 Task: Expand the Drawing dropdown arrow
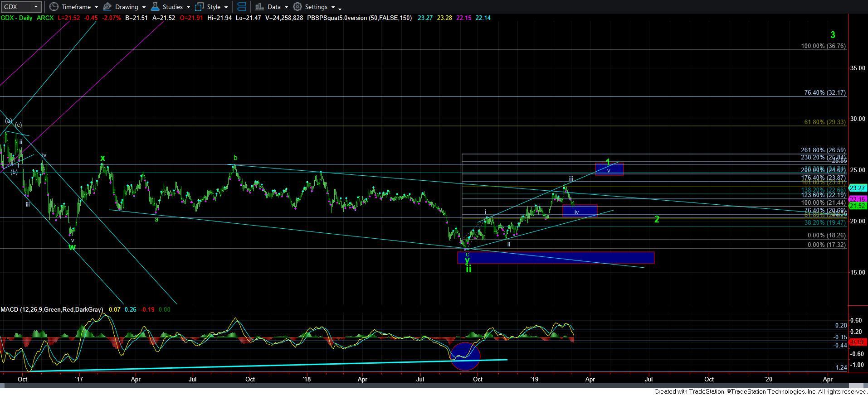pos(144,7)
